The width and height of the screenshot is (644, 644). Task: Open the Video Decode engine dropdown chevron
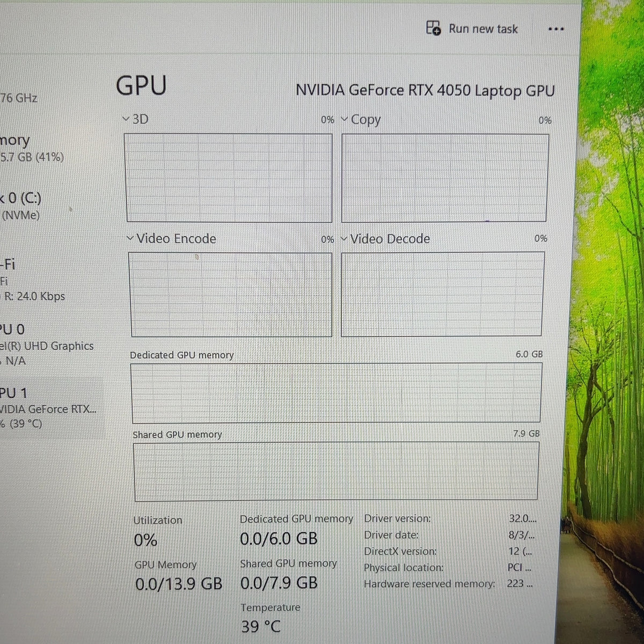coord(344,238)
